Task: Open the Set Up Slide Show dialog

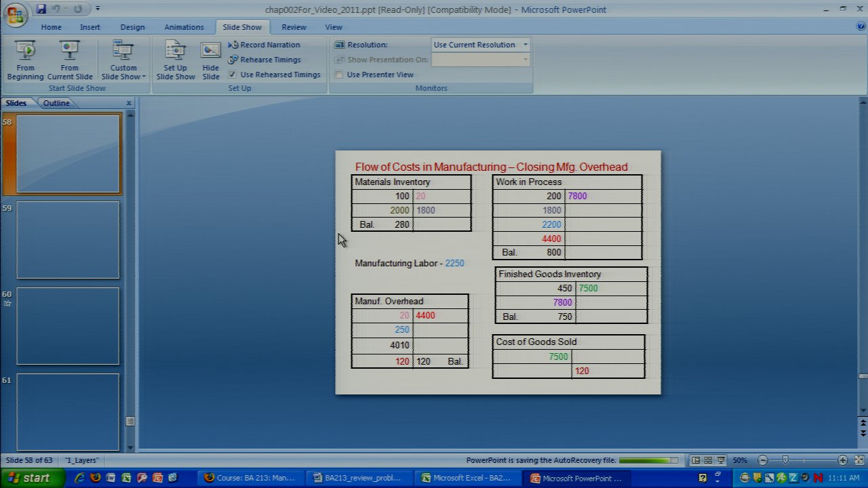Action: [175, 60]
